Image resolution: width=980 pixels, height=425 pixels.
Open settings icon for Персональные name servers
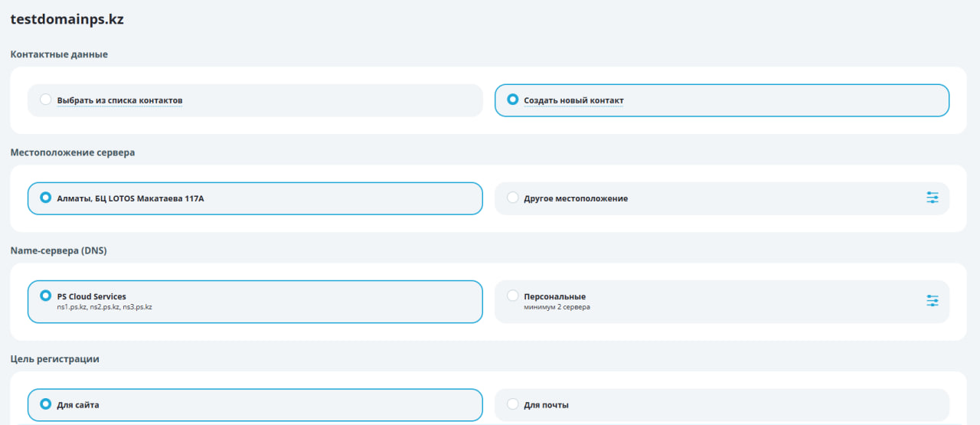[932, 301]
